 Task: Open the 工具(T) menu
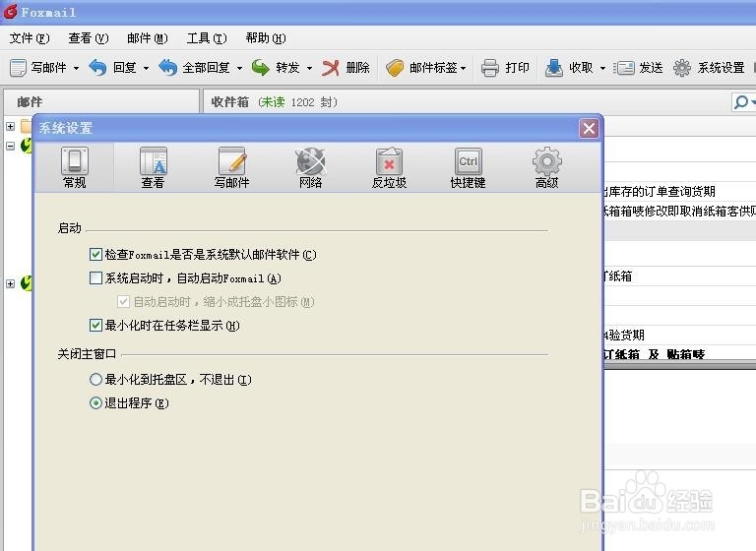pyautogui.click(x=207, y=38)
